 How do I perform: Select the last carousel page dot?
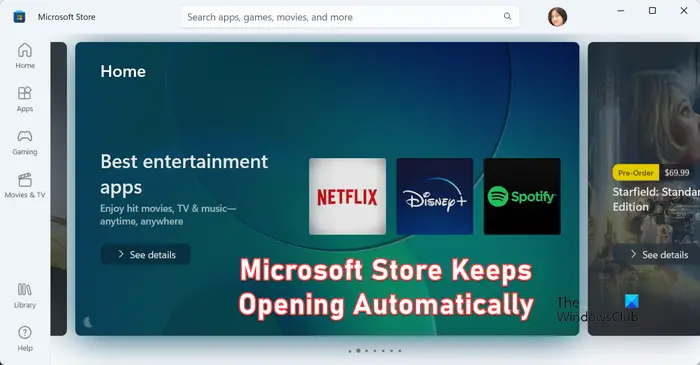tap(400, 351)
